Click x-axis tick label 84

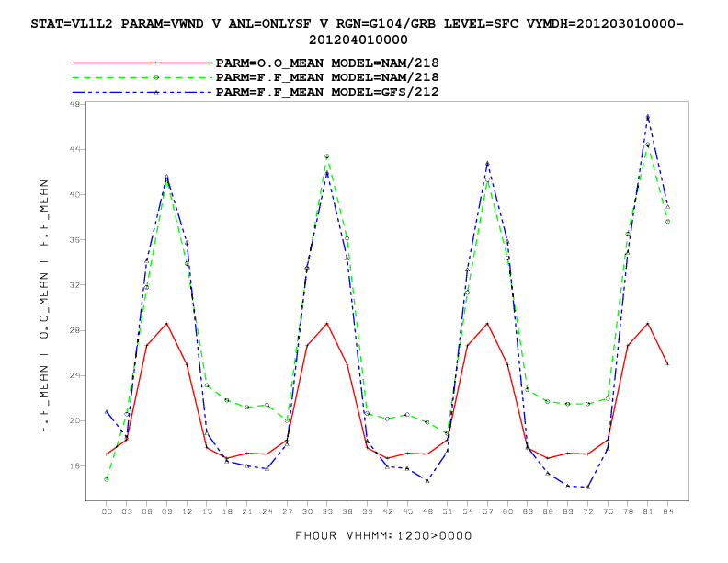667,511
